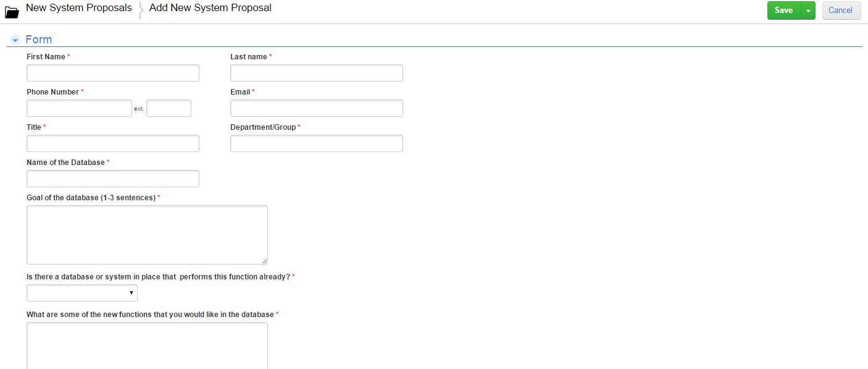The image size is (868, 369).
Task: Focus the First Name field
Action: click(x=113, y=73)
